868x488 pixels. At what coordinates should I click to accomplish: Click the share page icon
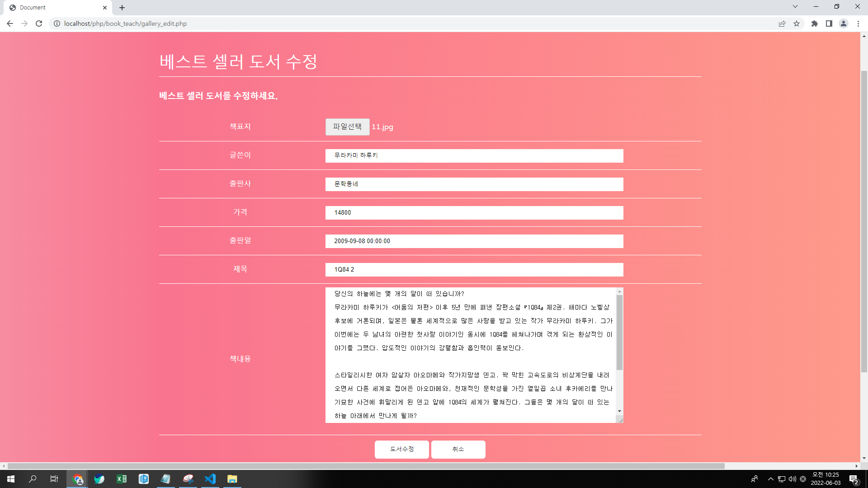pos(782,23)
